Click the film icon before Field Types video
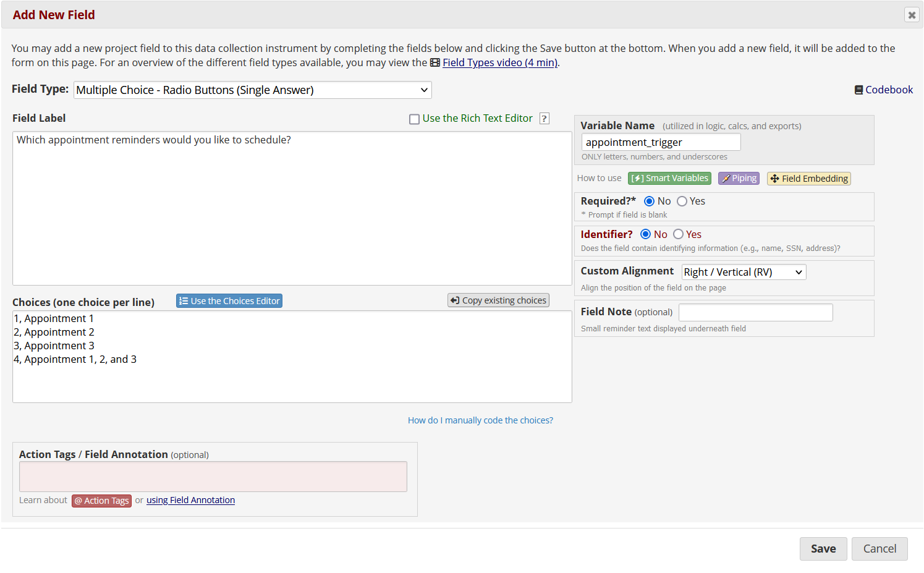Viewport: 924px width, 573px height. [435, 62]
